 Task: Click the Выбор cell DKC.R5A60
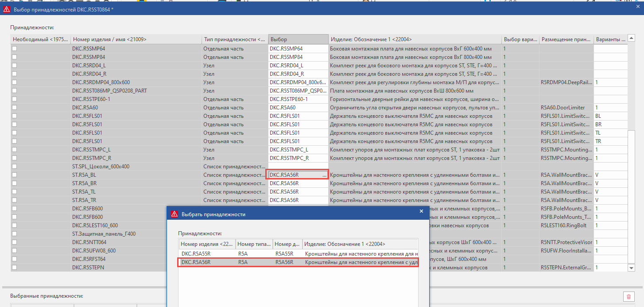click(298, 108)
